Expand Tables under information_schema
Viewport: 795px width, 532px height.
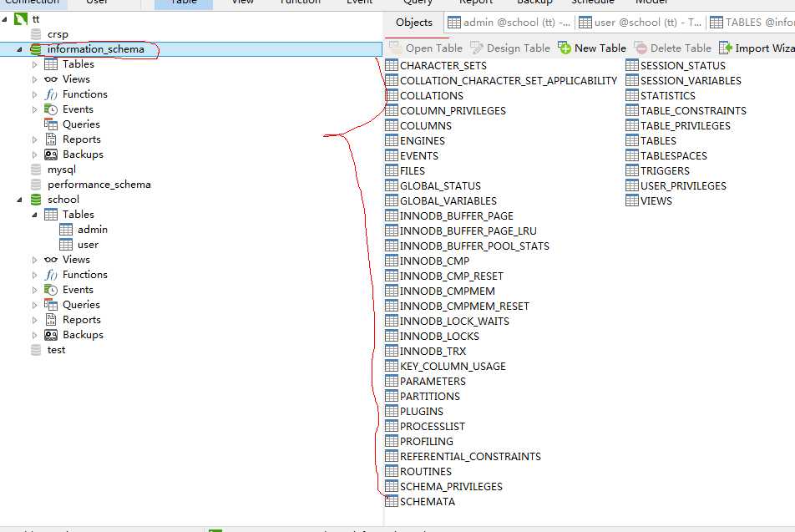(34, 64)
